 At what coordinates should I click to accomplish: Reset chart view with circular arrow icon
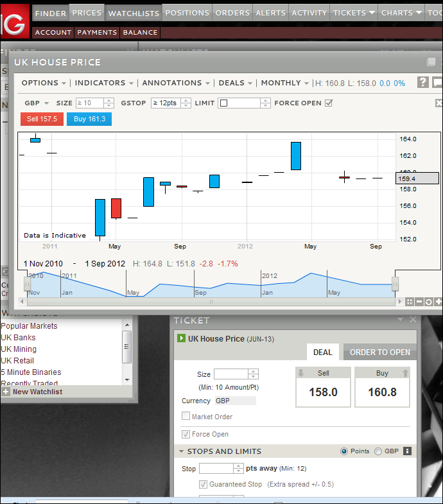tap(429, 302)
